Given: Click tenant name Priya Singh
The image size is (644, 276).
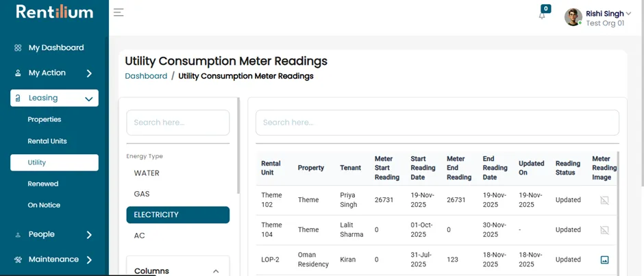Looking at the screenshot, I should tap(349, 200).
